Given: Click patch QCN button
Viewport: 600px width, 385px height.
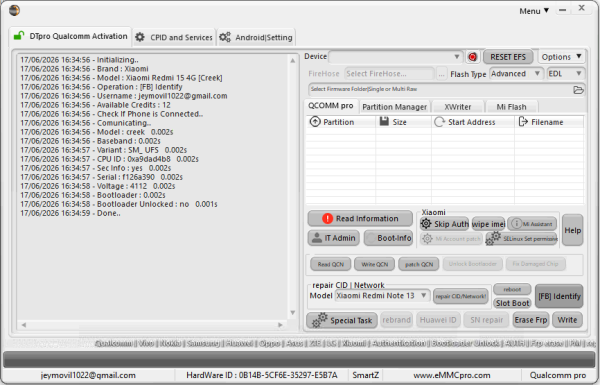Looking at the screenshot, I should click(419, 264).
